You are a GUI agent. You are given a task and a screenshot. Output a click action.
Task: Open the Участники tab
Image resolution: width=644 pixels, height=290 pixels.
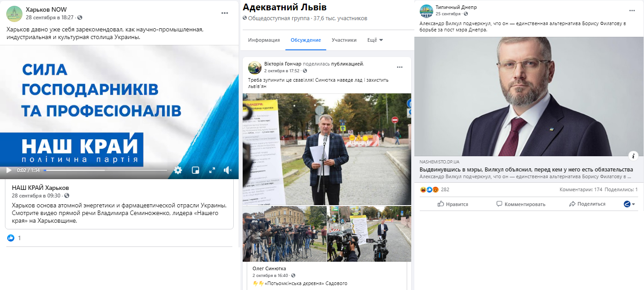(344, 40)
